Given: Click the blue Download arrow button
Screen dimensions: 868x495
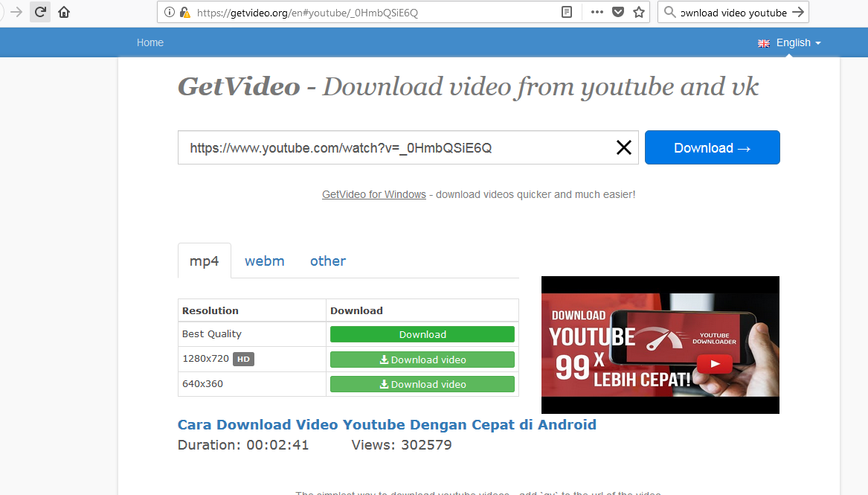Looking at the screenshot, I should click(712, 147).
